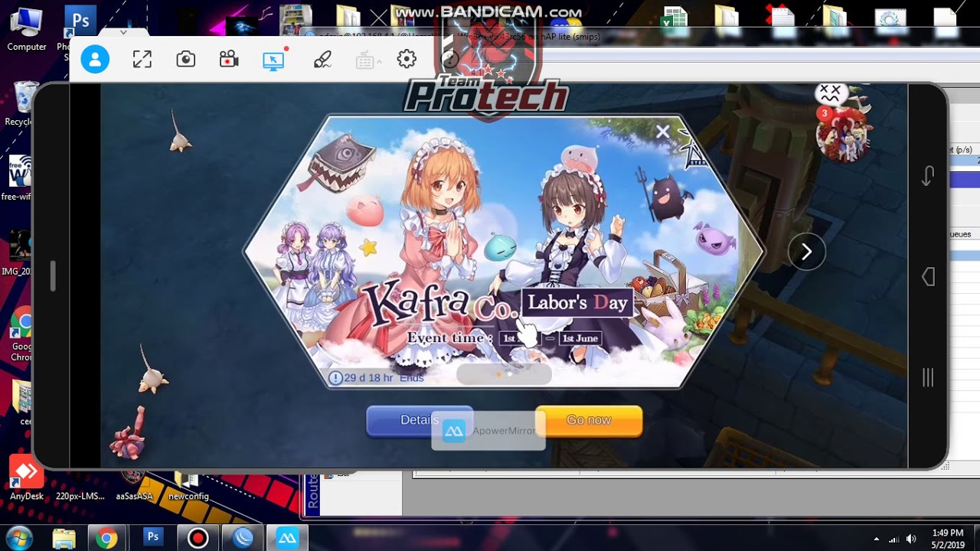
Task: Open network status tray icon
Action: (x=893, y=539)
